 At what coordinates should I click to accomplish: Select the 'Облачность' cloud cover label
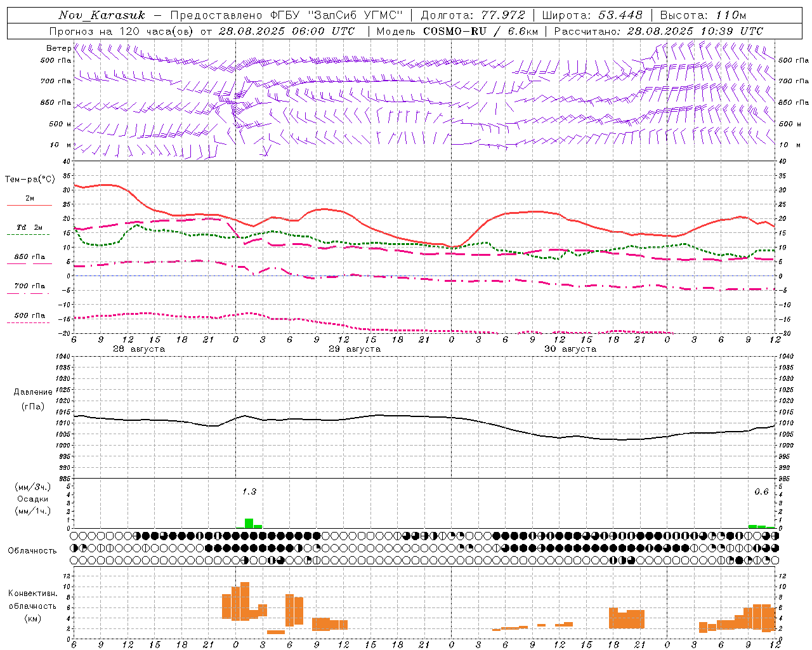[32, 550]
